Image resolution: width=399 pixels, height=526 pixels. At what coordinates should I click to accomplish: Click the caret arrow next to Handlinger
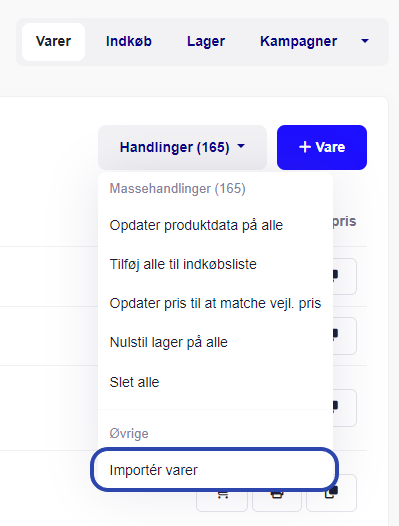[x=241, y=146]
